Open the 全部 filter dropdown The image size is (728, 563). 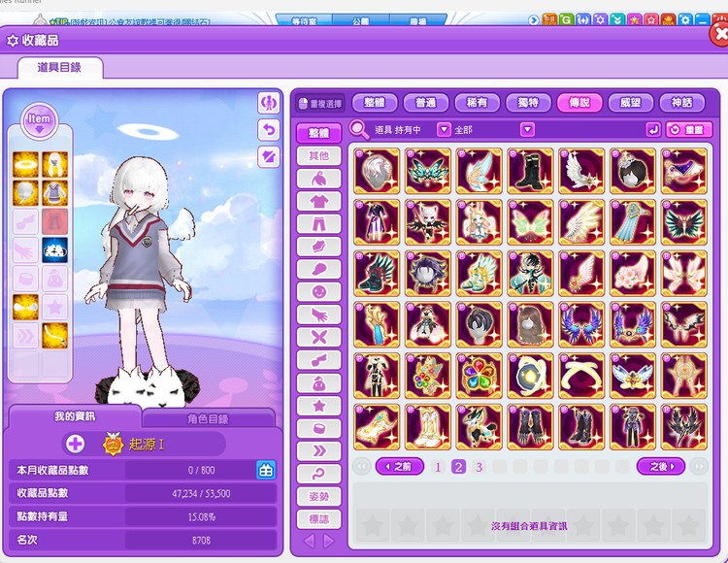[527, 129]
